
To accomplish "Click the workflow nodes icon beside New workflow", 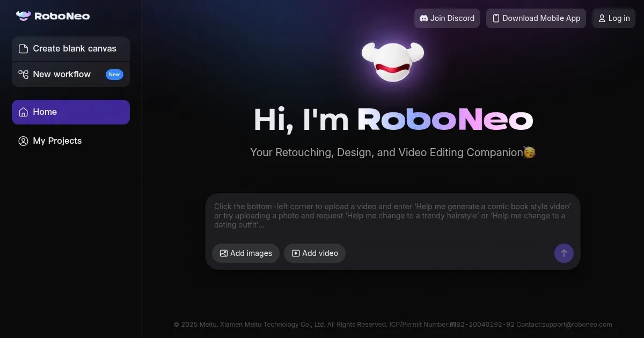I will pyautogui.click(x=23, y=75).
